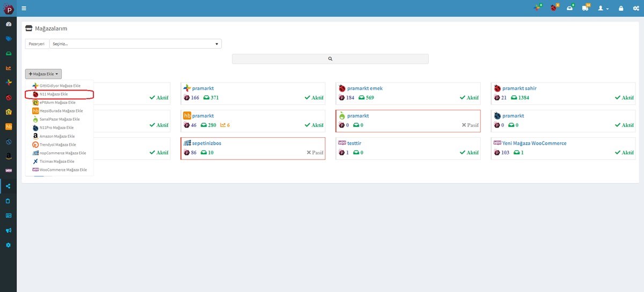Open the Pazaryeri Seçiniz dropdown
Viewport: 644px width, 292px height.
coord(135,44)
